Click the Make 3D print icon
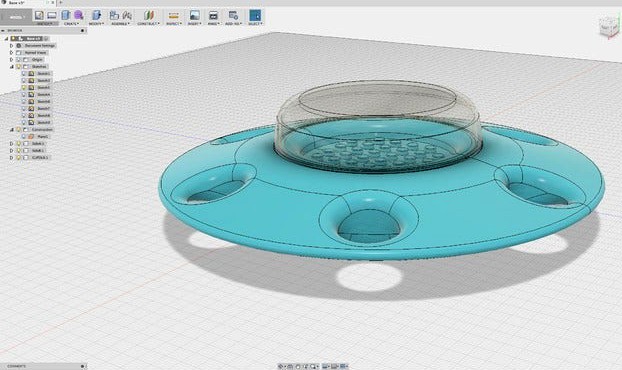This screenshot has height=370, width=622. 213,15
